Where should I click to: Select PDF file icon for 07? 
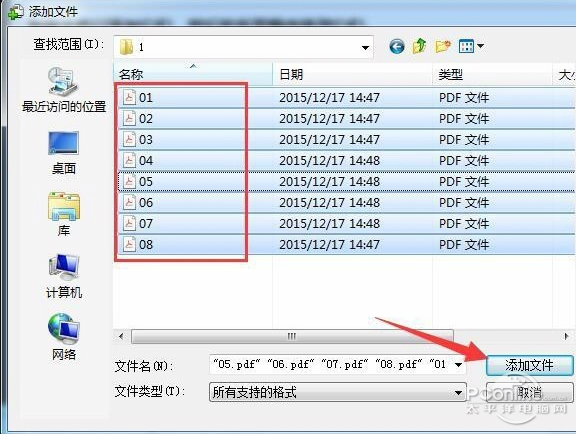pos(129,223)
